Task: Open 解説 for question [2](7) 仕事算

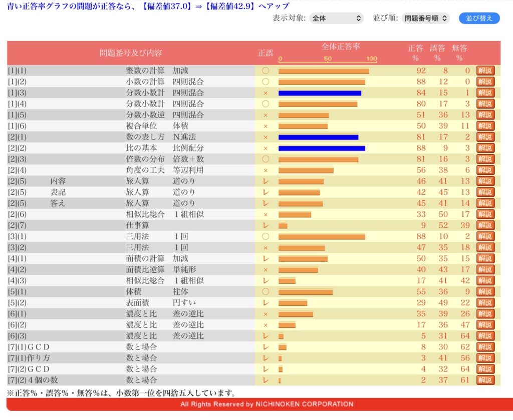Action: 485,225
